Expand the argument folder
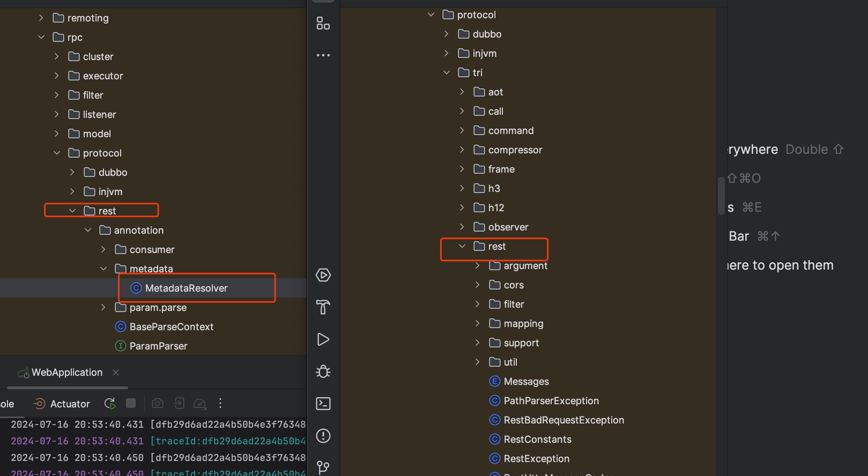868x476 pixels. (477, 265)
